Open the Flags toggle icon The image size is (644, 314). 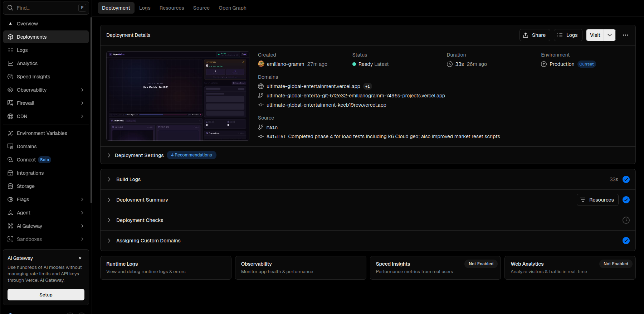pos(10,199)
